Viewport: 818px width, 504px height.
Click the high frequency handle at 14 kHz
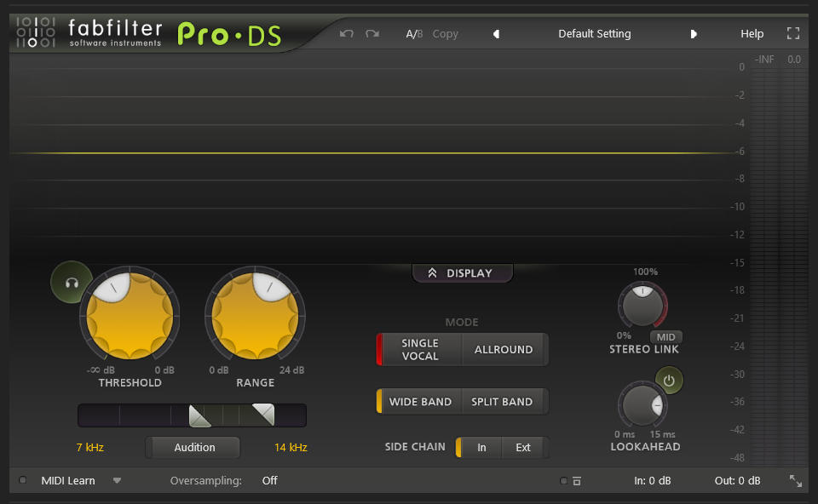click(x=264, y=415)
